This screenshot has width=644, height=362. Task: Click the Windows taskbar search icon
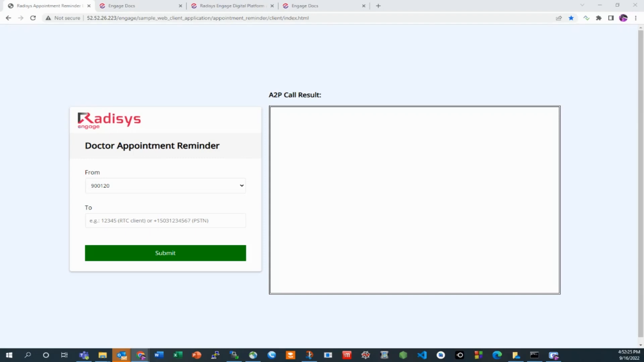[28, 355]
